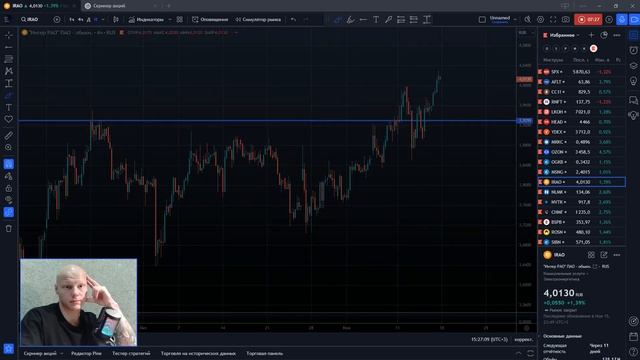Toggle stay-in-drawing-mode icon
Image resolution: width=640 pixels, height=360 pixels.
click(9, 176)
